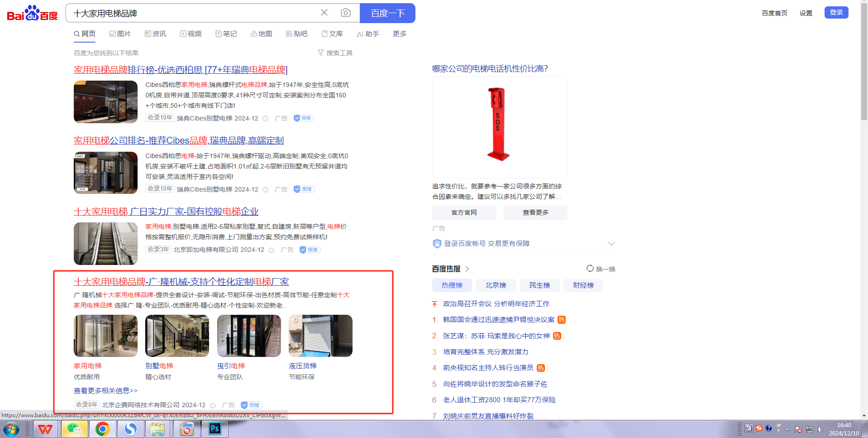This screenshot has width=868, height=438.
Task: Open 百度热搜 arrow link
Action: click(x=467, y=269)
